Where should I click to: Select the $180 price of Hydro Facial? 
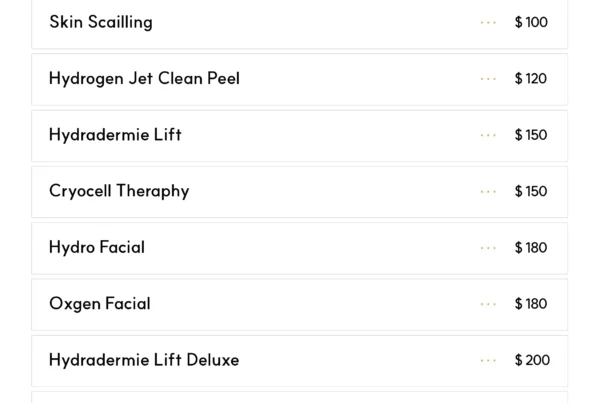(x=531, y=248)
